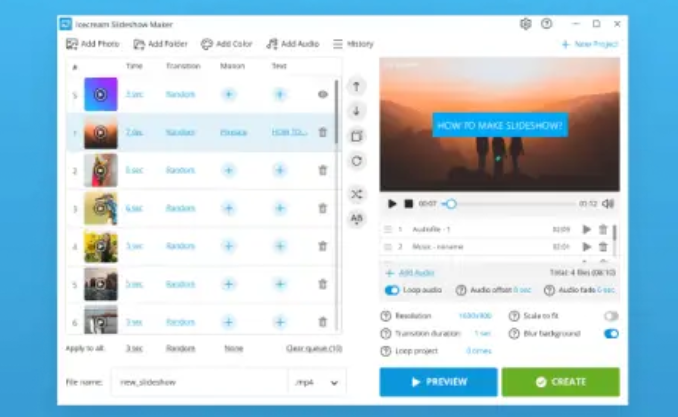Change the Random transition of slide 4

(x=180, y=246)
